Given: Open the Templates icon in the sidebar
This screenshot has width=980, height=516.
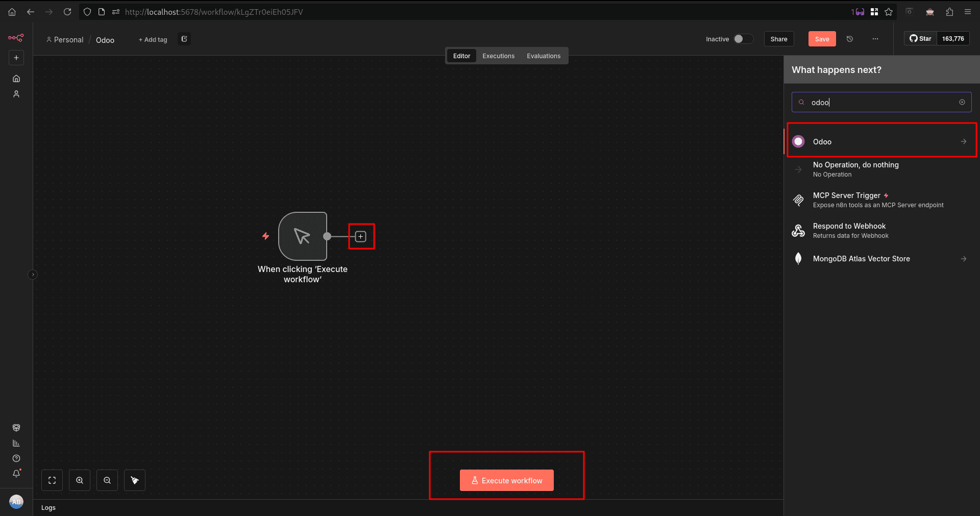Looking at the screenshot, I should 16,428.
